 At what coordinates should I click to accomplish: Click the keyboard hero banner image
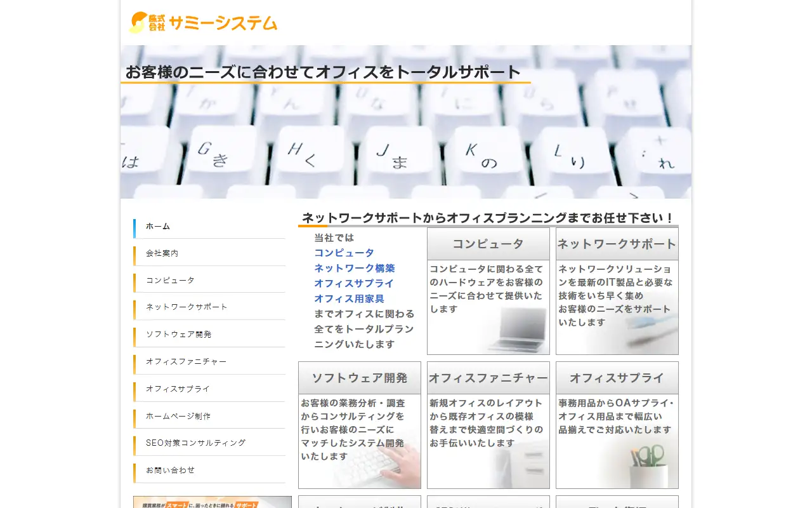[x=406, y=122]
